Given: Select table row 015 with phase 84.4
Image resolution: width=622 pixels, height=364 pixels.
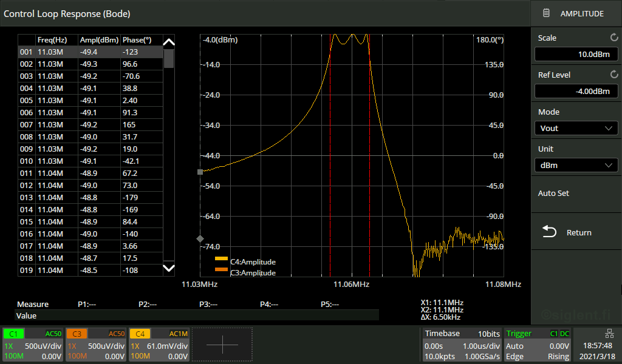Looking at the screenshot, I should (91, 222).
